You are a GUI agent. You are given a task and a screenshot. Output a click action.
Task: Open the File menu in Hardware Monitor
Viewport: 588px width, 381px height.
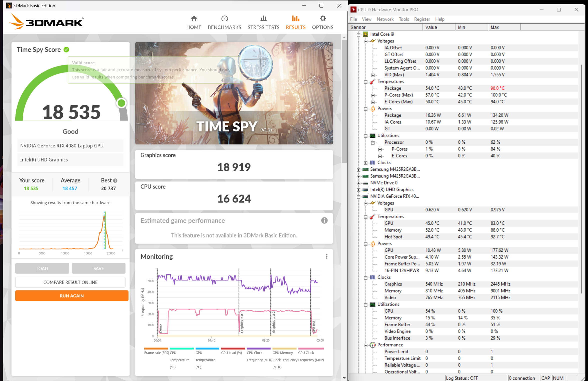tap(353, 19)
